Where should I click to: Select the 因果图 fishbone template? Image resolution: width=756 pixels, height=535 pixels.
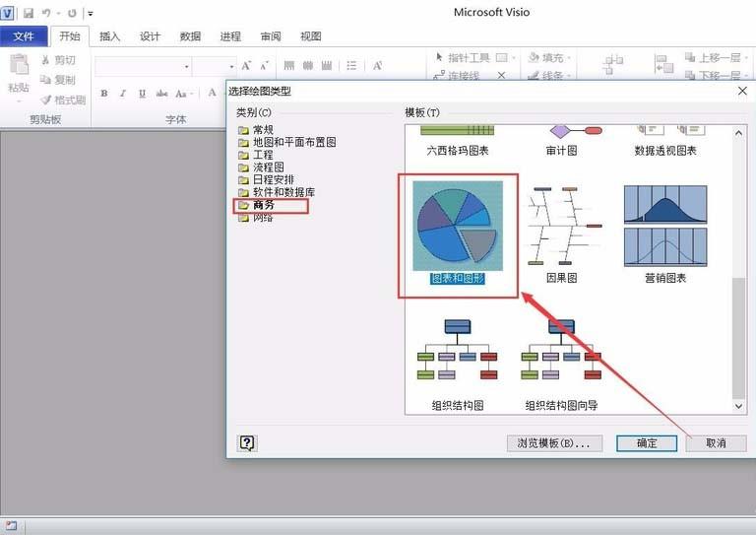click(562, 234)
